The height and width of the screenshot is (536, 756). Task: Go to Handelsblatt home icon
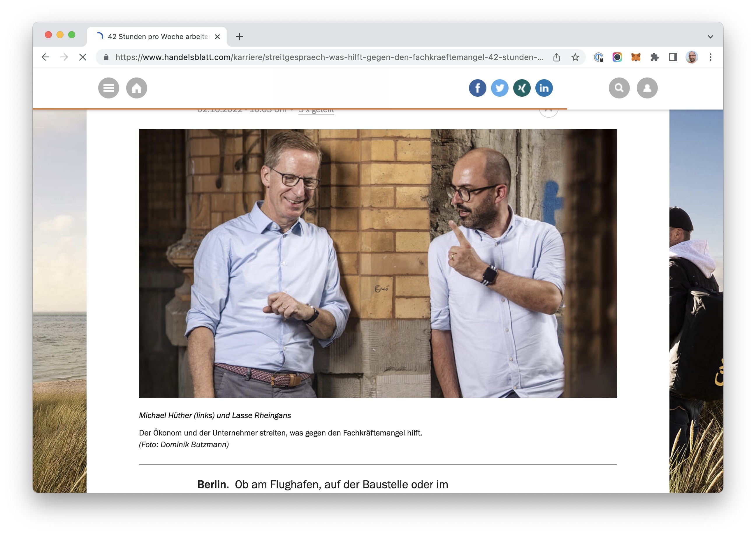tap(136, 88)
